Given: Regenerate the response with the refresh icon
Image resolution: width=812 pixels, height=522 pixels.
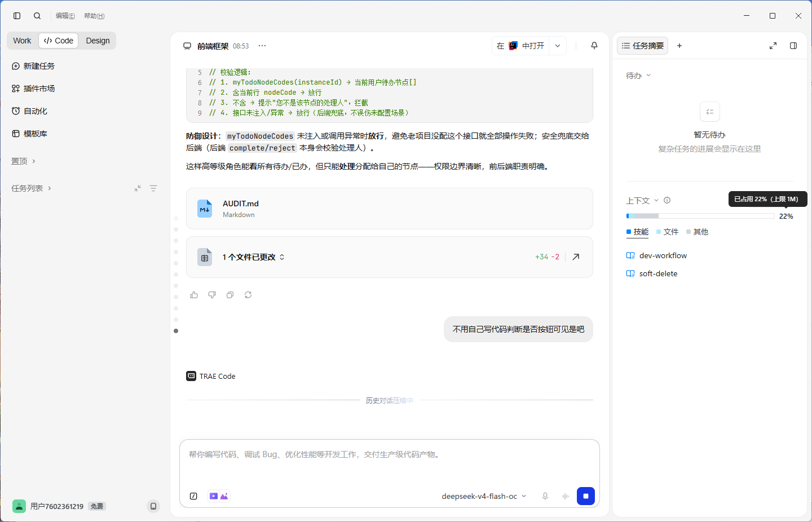Looking at the screenshot, I should [248, 295].
